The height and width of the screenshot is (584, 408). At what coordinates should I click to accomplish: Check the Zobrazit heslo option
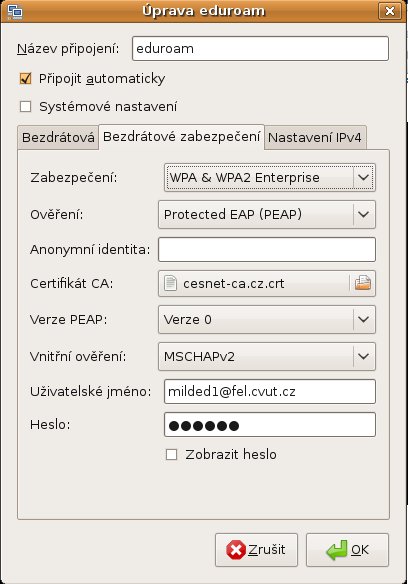[x=171, y=454]
